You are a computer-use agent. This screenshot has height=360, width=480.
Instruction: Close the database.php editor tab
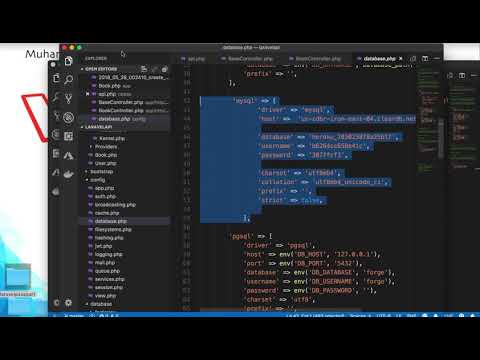401,58
